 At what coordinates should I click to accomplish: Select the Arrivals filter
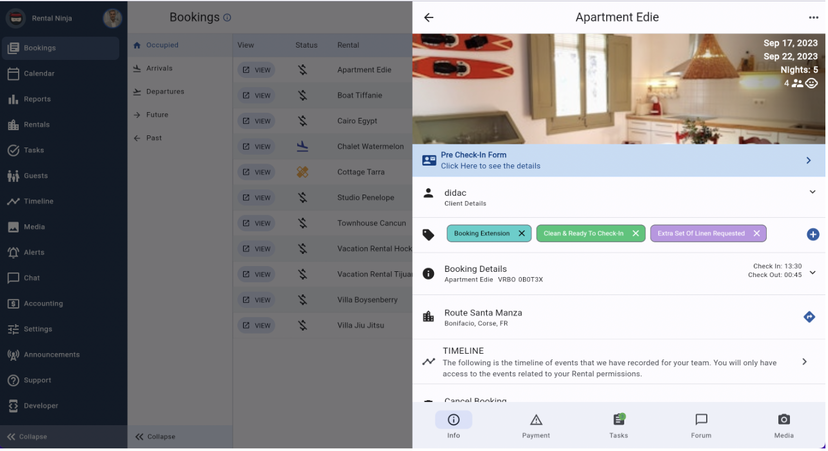159,68
